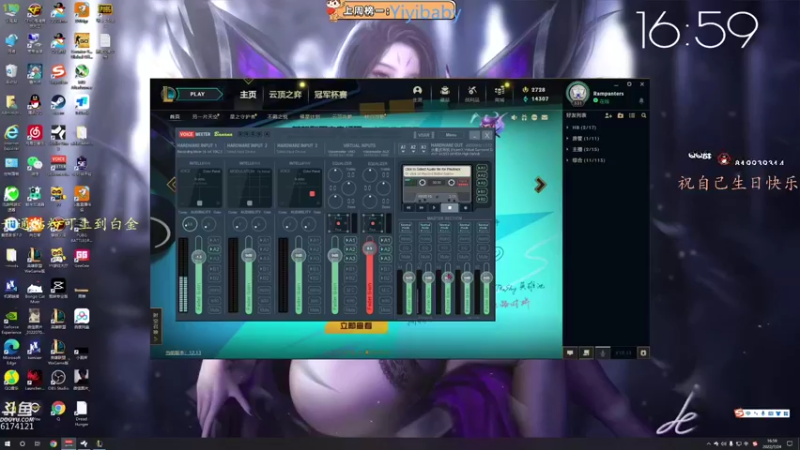800x450 pixels.
Task: Open Steam desktop icon
Action: point(58,105)
